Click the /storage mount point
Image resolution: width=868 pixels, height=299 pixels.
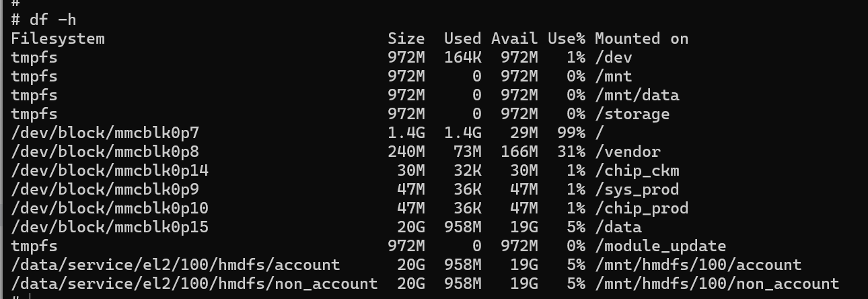point(632,114)
